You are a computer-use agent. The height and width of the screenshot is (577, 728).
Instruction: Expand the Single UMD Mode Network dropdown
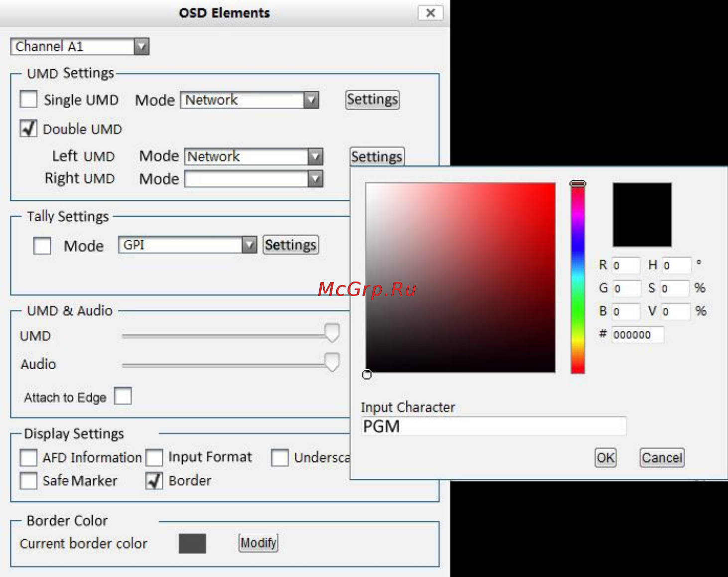(x=249, y=100)
